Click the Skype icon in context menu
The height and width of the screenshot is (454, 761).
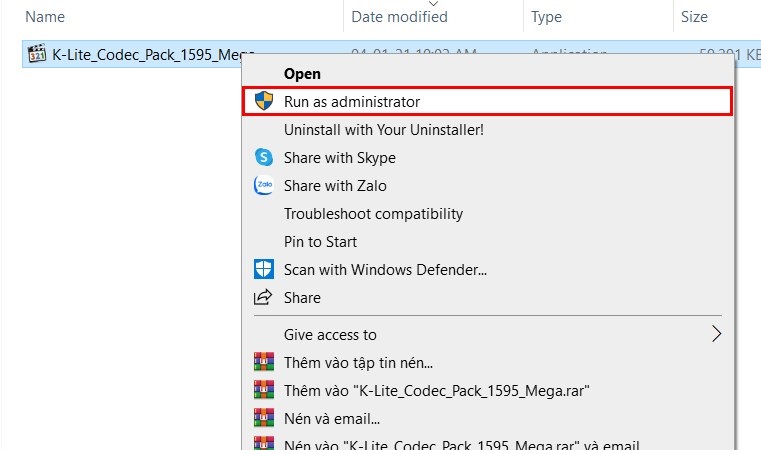(264, 157)
